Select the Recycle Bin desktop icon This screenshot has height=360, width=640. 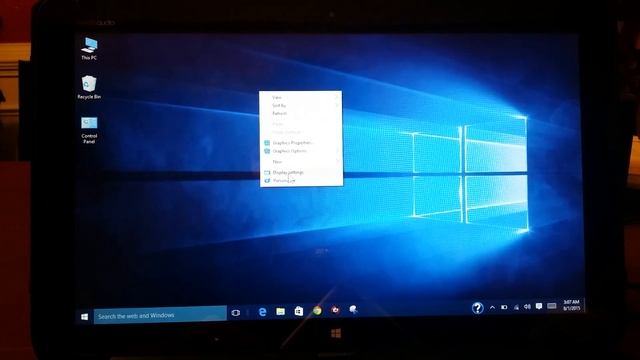coord(89,87)
